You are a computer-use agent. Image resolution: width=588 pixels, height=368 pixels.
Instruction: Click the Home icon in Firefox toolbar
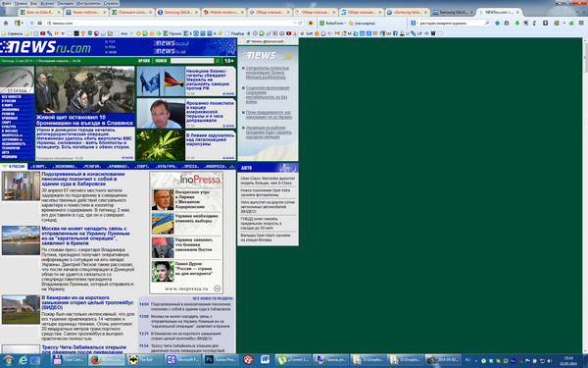pos(6,23)
